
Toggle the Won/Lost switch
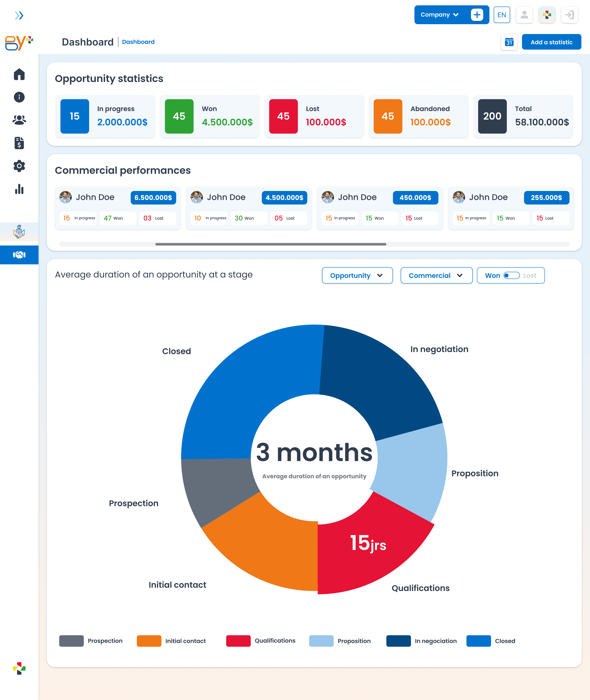[x=511, y=275]
